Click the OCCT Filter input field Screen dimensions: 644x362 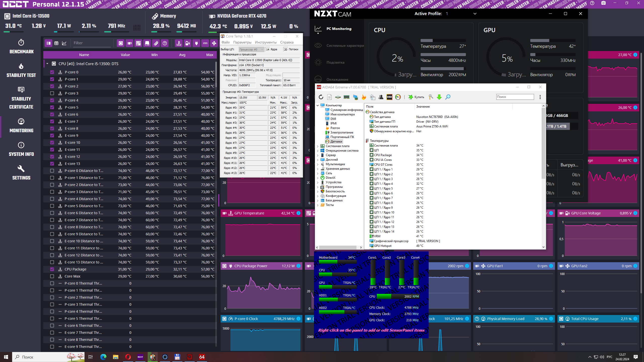[92, 43]
